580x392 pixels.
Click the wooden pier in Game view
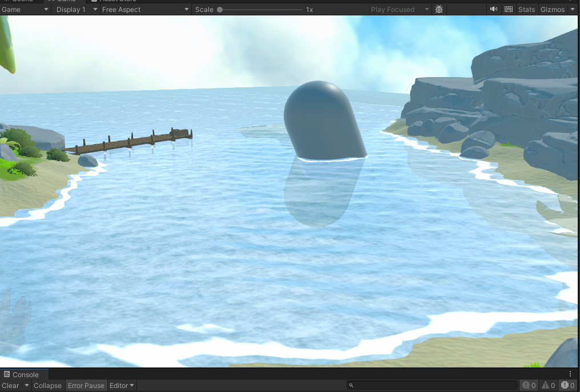click(128, 142)
